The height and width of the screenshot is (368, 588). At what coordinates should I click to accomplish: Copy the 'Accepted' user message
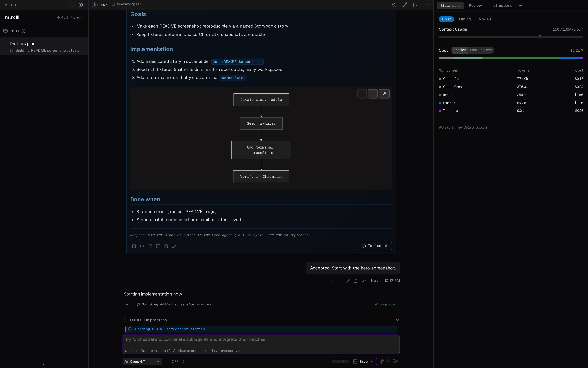coord(356,281)
